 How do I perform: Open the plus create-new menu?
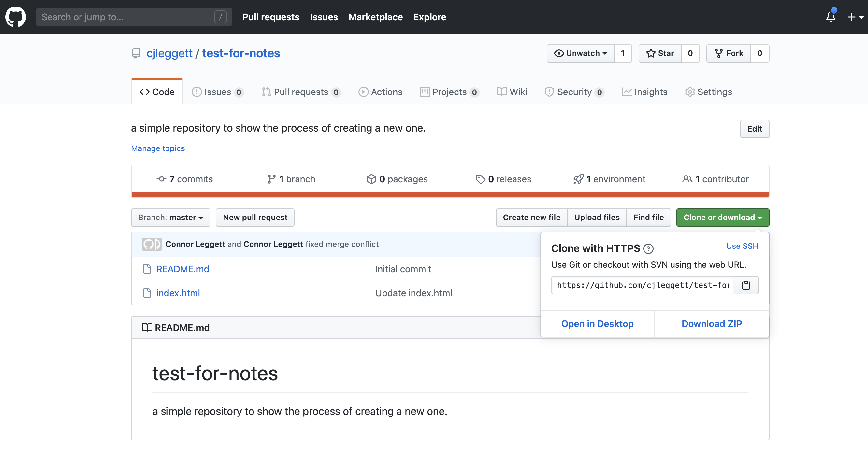[855, 17]
